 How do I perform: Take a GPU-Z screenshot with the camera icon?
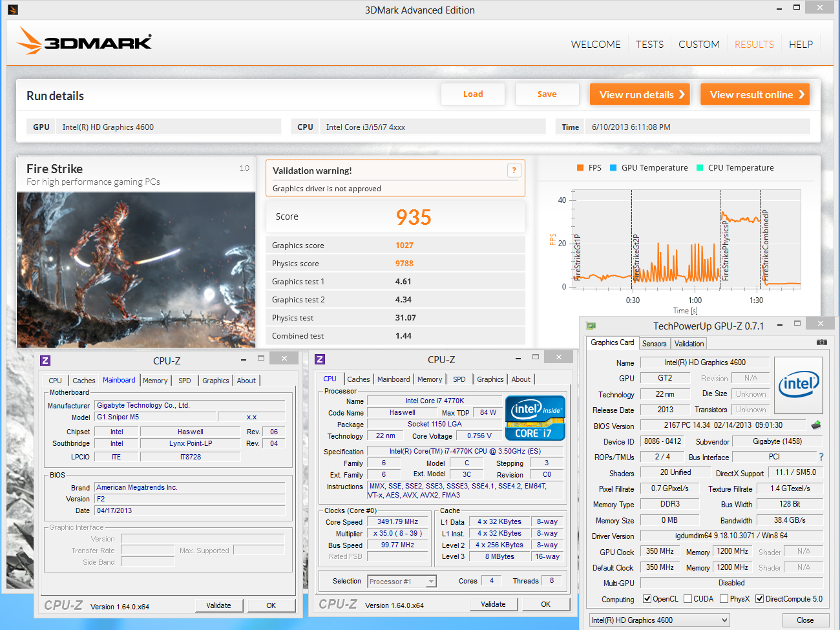(821, 342)
